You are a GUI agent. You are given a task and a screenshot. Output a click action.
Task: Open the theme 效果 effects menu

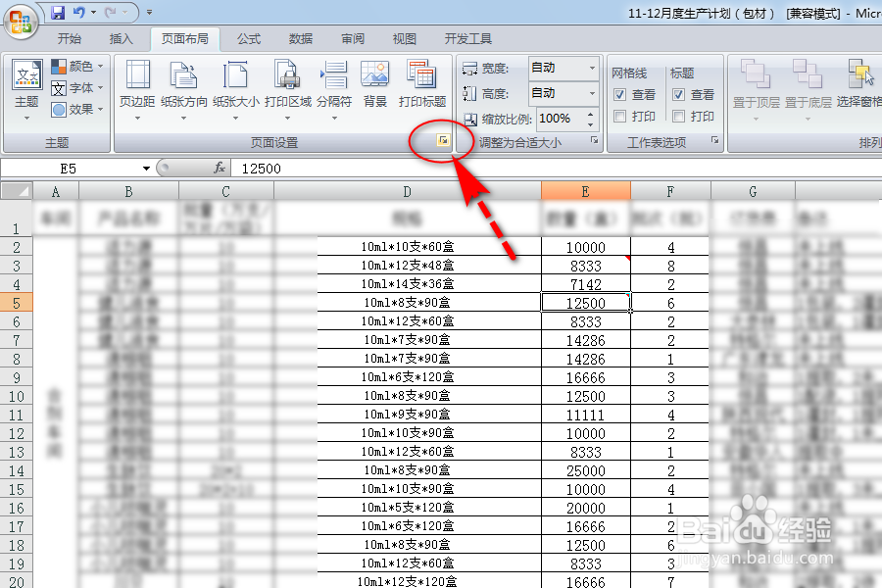(77, 109)
